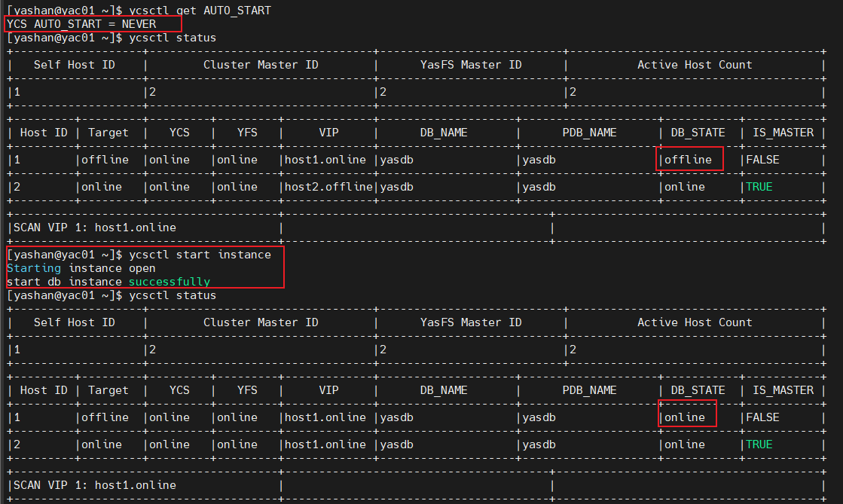Click 'DB_STATE' column header in second table
This screenshot has width=843, height=504.
(698, 390)
